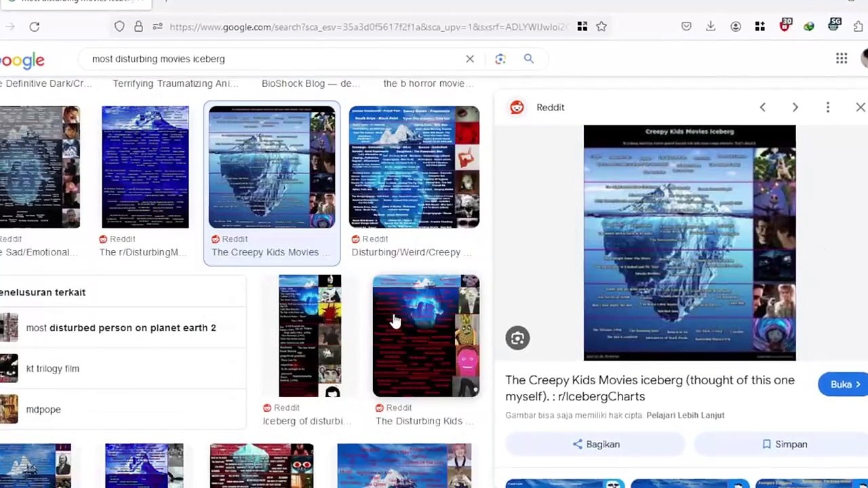Click the caption 'Disturbing/Weird/Creepy ...'
The image size is (868, 488).
pyautogui.click(x=411, y=252)
